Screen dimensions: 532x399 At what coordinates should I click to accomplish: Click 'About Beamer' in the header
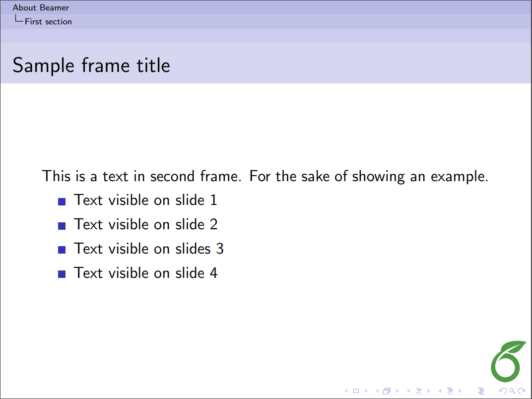[41, 7]
